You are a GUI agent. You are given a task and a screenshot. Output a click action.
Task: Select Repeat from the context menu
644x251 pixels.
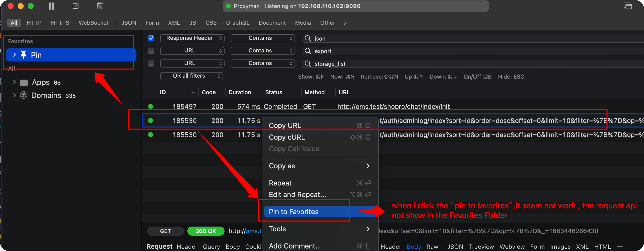[x=320, y=183]
